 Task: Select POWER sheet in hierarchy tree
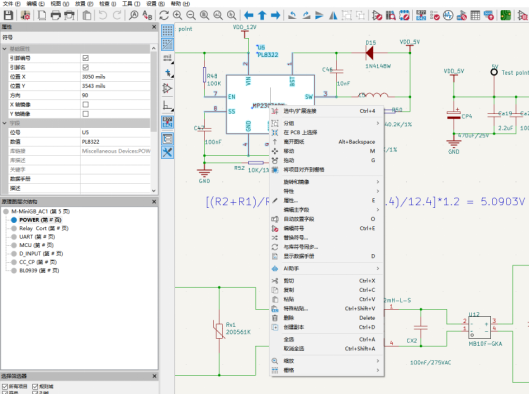[x=40, y=220]
